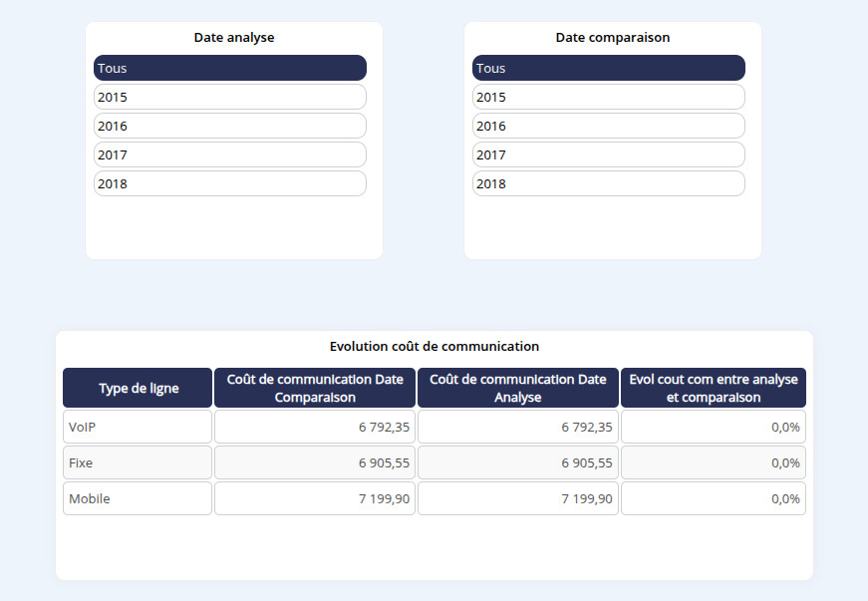Select 'Tous' in Date analyse list
868x601 pixels.
[229, 68]
